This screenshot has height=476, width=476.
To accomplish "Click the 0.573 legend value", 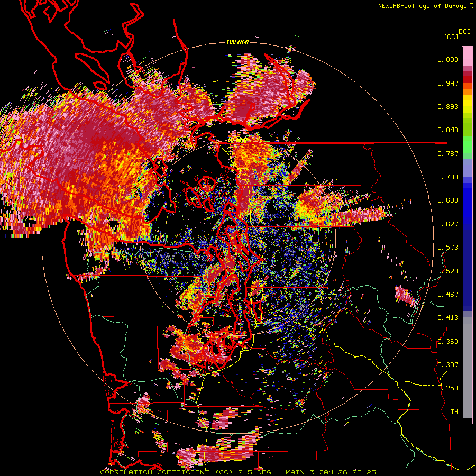I will click(x=448, y=248).
